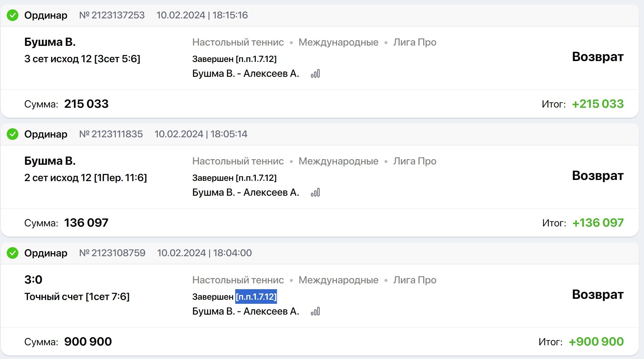Image resolution: width=644 pixels, height=359 pixels.
Task: Click the total +136 097 result
Action: [x=598, y=223]
